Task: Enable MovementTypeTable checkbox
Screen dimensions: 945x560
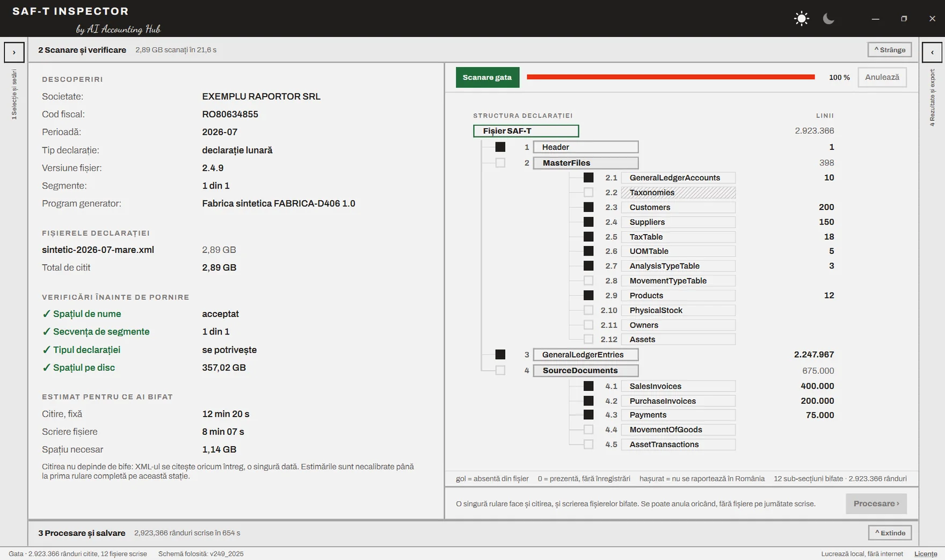Action: click(x=588, y=280)
